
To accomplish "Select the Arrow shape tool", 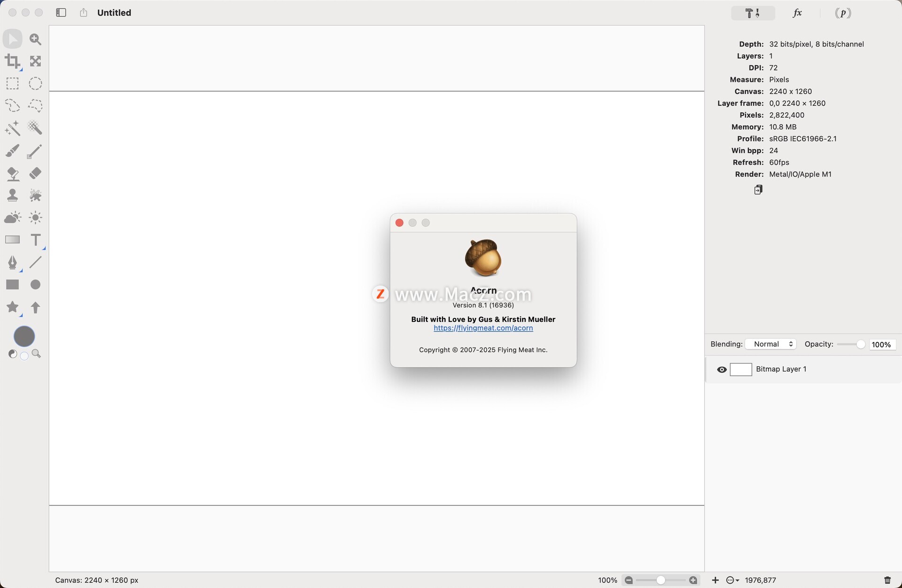I will pyautogui.click(x=35, y=307).
